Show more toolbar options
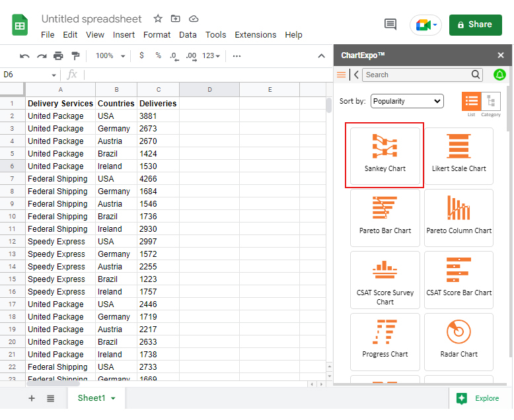 pyautogui.click(x=237, y=56)
